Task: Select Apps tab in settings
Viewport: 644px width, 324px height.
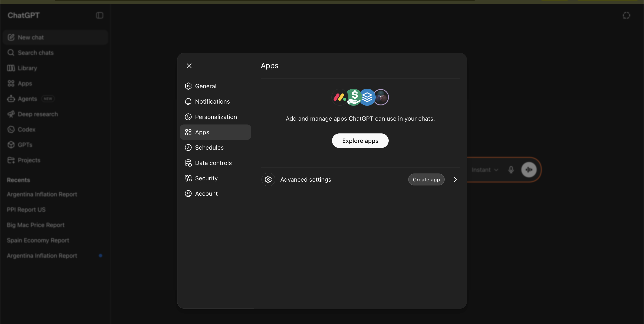Action: pos(215,132)
